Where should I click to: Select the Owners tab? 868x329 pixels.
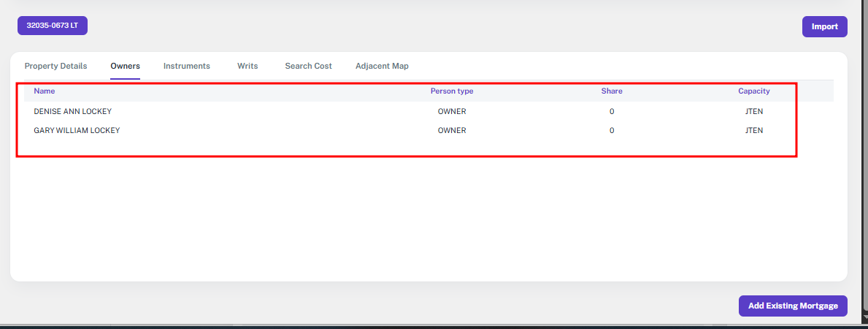pyautogui.click(x=125, y=66)
